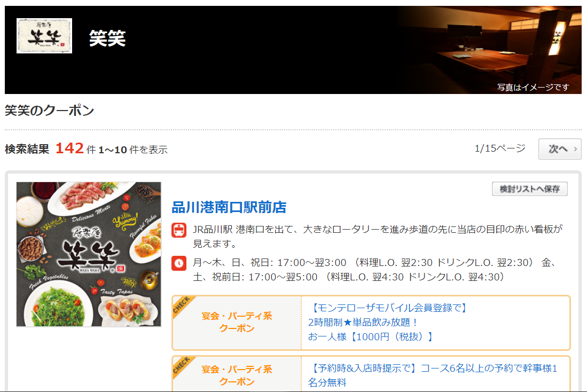Click the red train station access icon
The height and width of the screenshot is (392, 587).
[x=179, y=230]
